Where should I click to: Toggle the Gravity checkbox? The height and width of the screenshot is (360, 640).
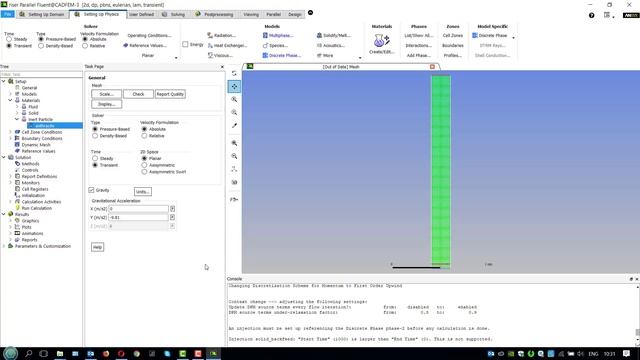pos(91,190)
